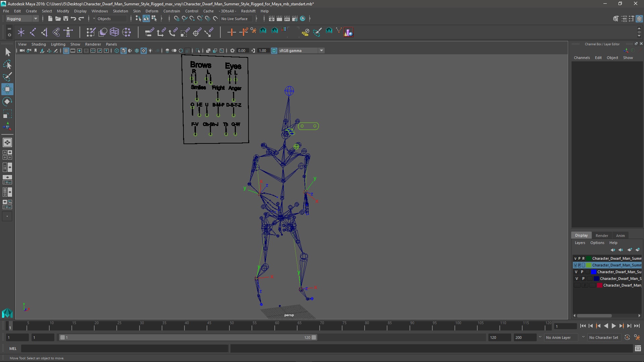Click the MEL command line input field

coord(124,349)
